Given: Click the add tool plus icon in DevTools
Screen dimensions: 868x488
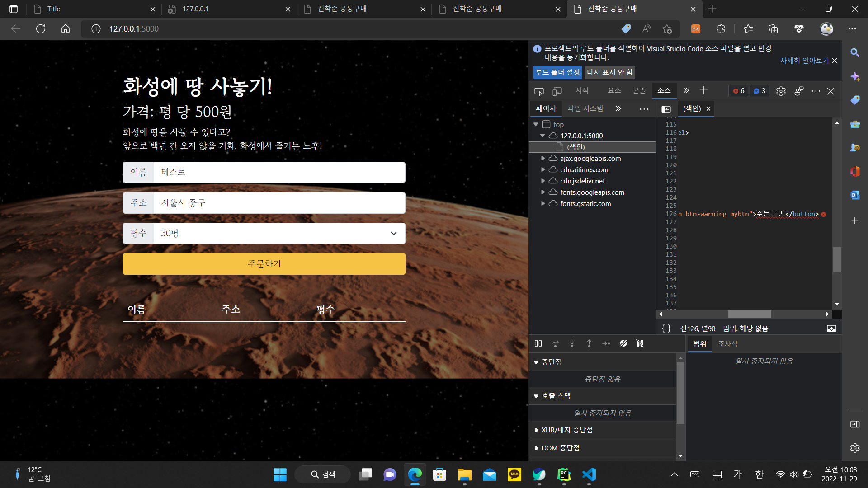Looking at the screenshot, I should click(x=704, y=90).
